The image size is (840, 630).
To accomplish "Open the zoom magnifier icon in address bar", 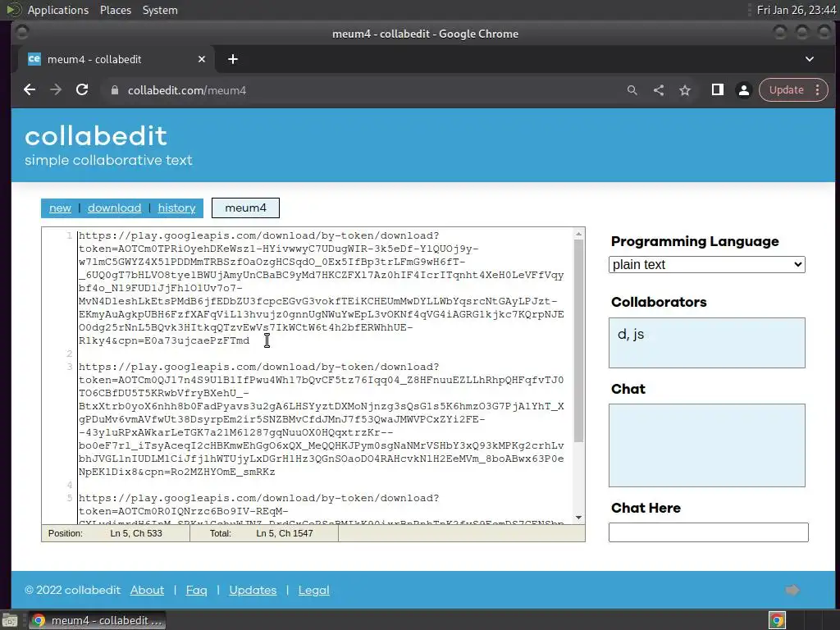I will pos(632,90).
